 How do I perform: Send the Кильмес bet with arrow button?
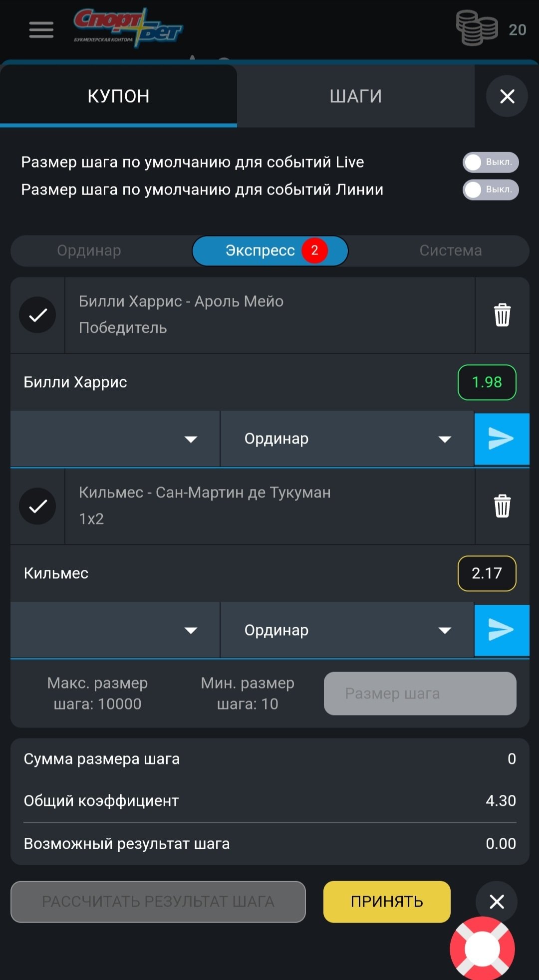coord(501,630)
